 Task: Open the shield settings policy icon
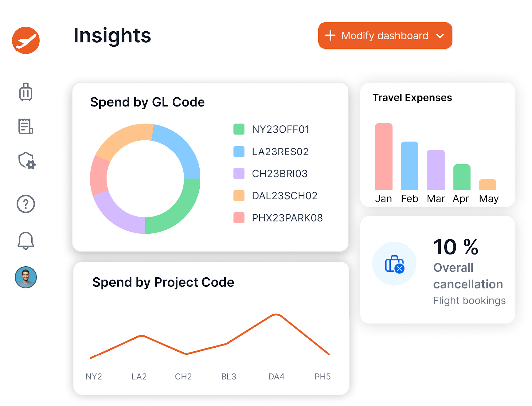pos(26,161)
